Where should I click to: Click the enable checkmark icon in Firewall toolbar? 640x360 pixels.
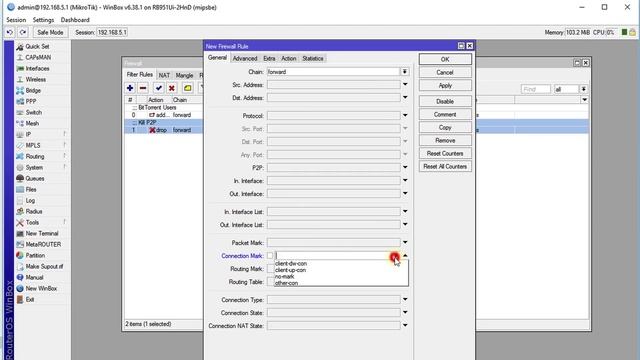coord(159,88)
